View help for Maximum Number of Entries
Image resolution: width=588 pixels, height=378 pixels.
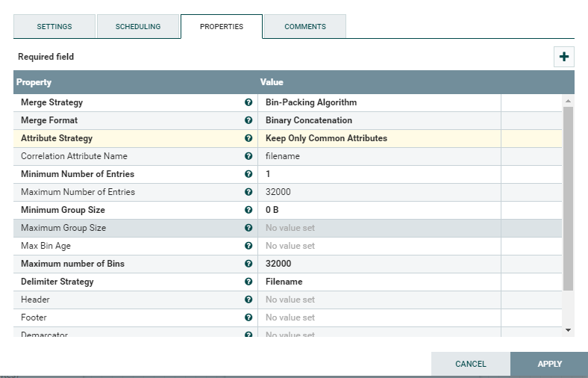248,192
